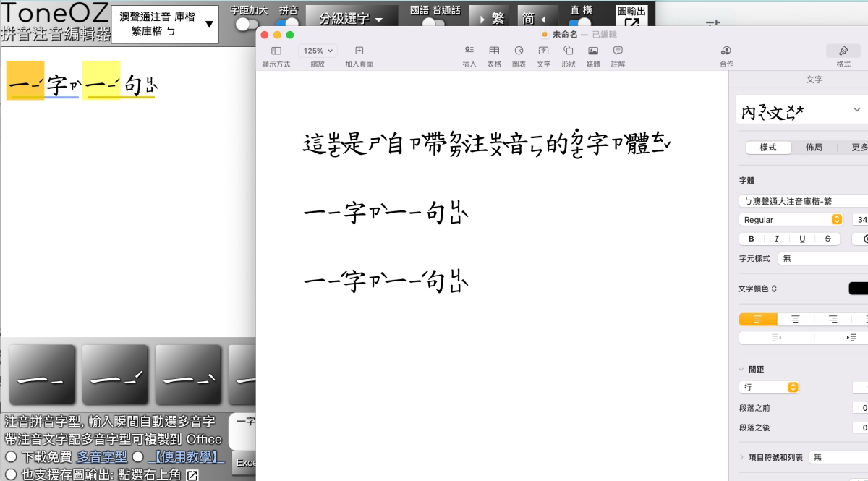Screen dimensions: 868x481
Task: Expand the Regular font style dropdown
Action: click(x=791, y=219)
